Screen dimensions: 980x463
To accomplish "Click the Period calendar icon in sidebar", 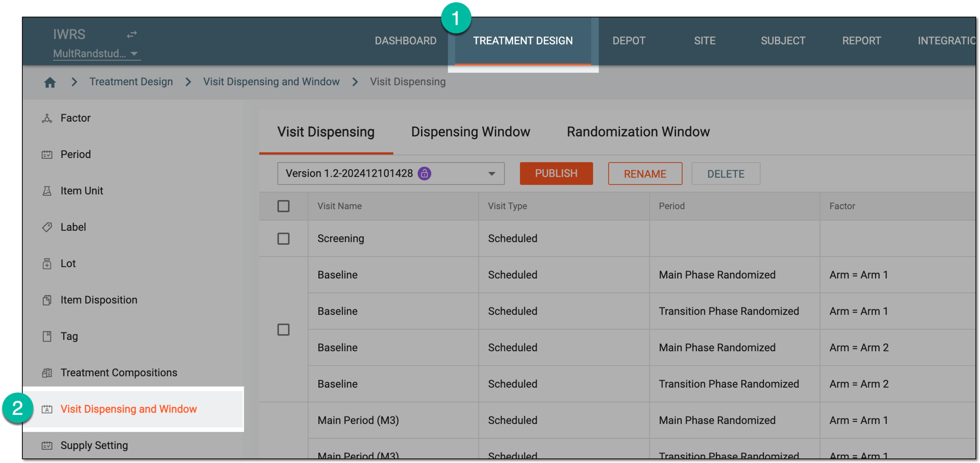I will 47,154.
